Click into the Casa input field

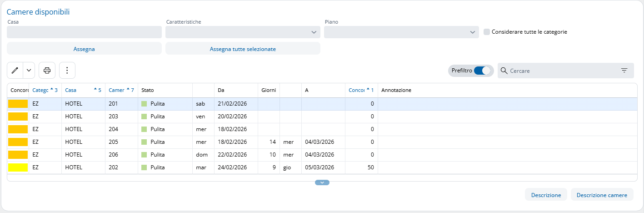[84, 32]
